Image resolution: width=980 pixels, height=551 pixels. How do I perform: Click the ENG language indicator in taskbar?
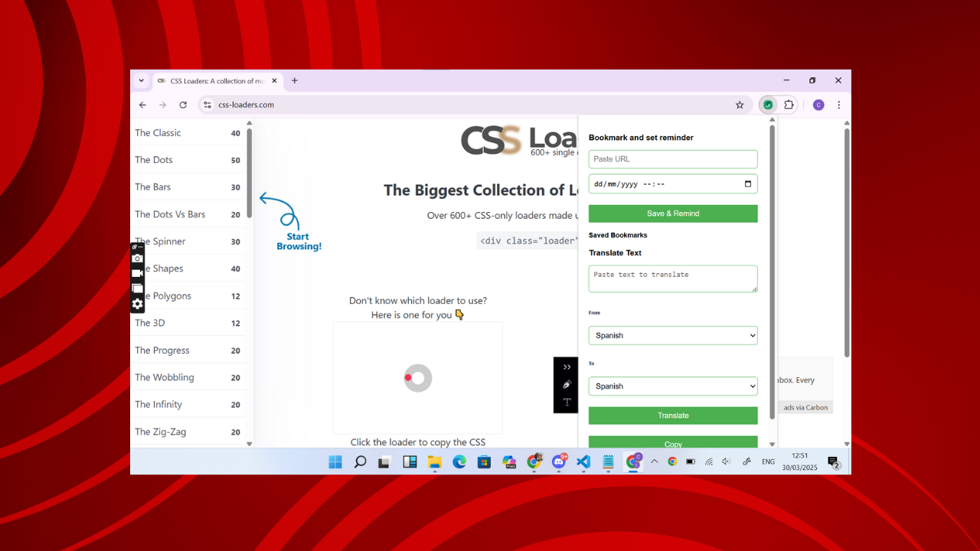click(x=768, y=461)
